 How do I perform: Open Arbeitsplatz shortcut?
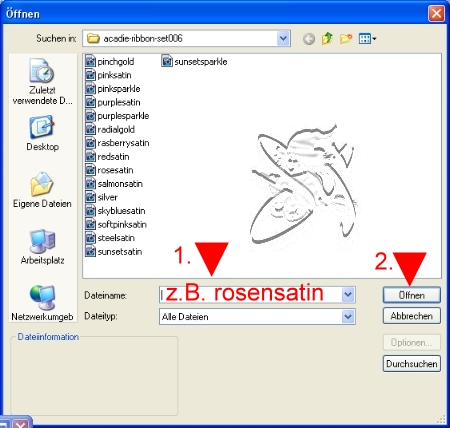[x=42, y=247]
